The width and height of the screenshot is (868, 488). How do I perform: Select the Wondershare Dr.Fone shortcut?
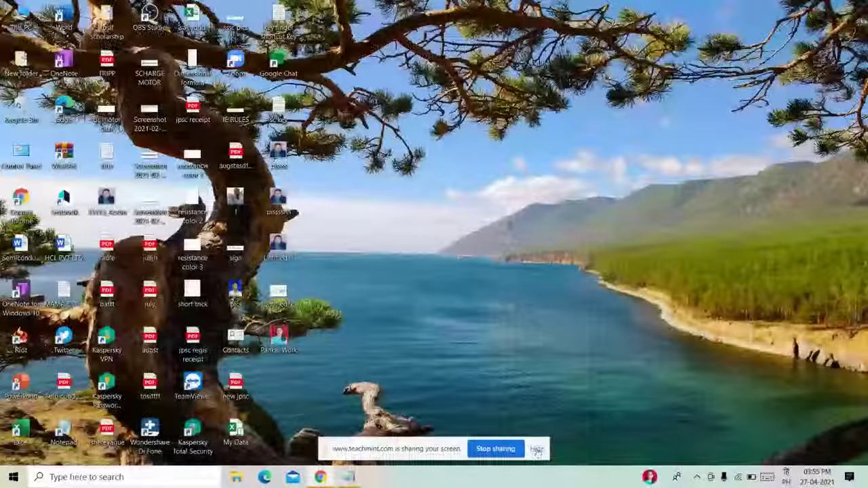click(150, 437)
